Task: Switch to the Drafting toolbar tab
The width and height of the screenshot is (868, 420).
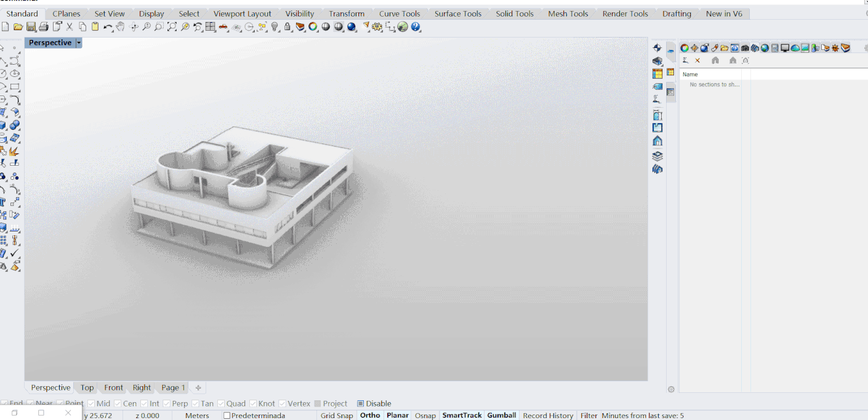Action: point(677,14)
